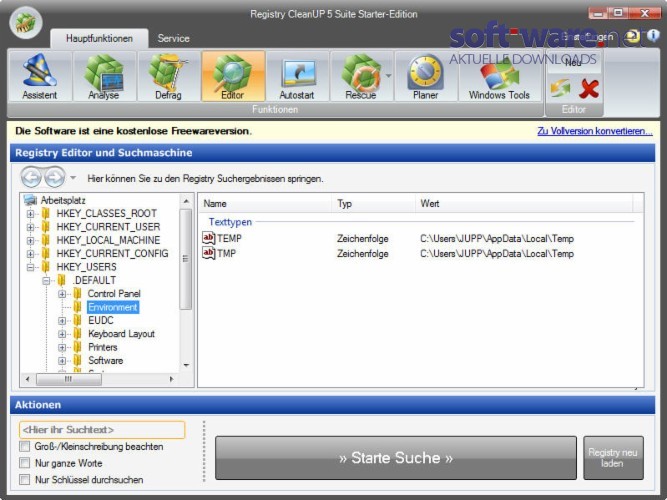
Task: Click the Texttypen group header
Action: (x=230, y=222)
